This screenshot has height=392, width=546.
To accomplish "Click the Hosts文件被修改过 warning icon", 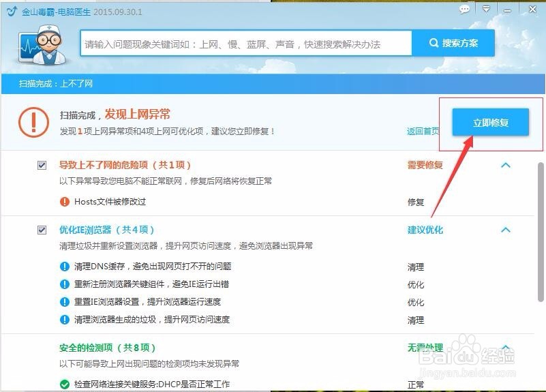I will tap(65, 202).
